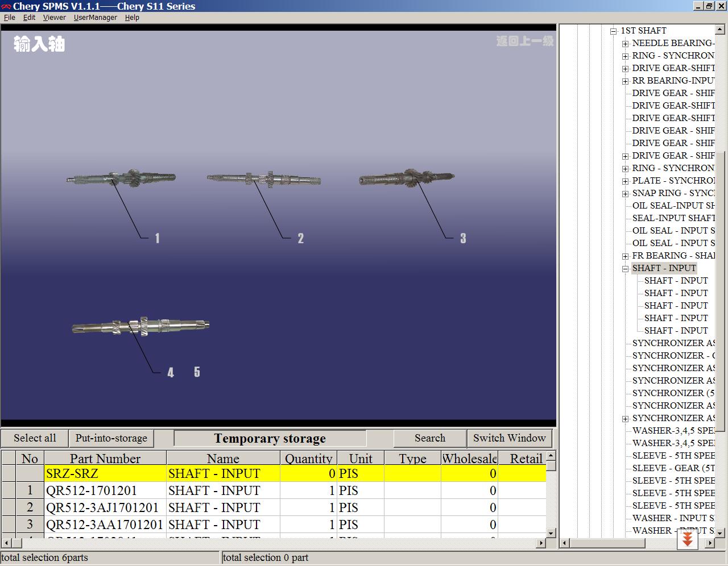
Task: Open the Viewer menu
Action: (54, 18)
